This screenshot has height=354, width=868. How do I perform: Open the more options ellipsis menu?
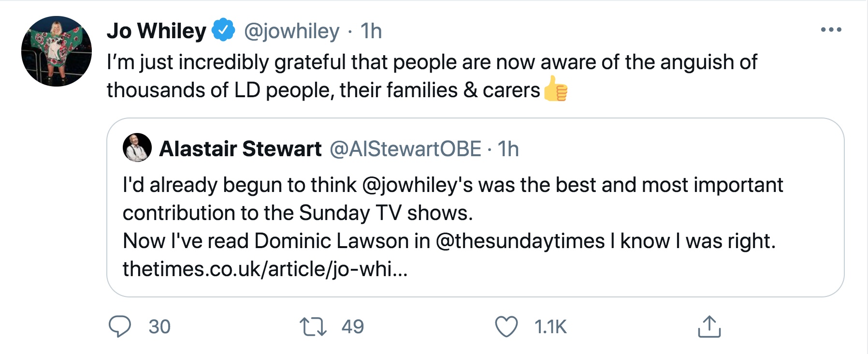[831, 30]
